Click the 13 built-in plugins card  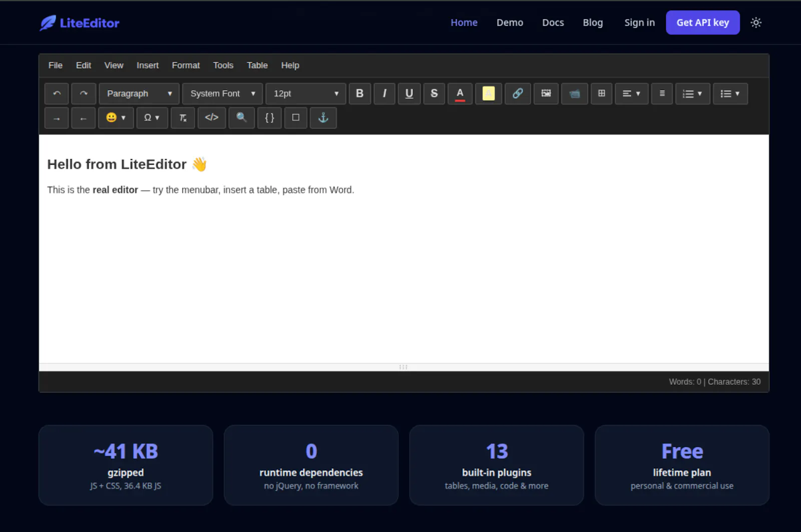point(497,465)
